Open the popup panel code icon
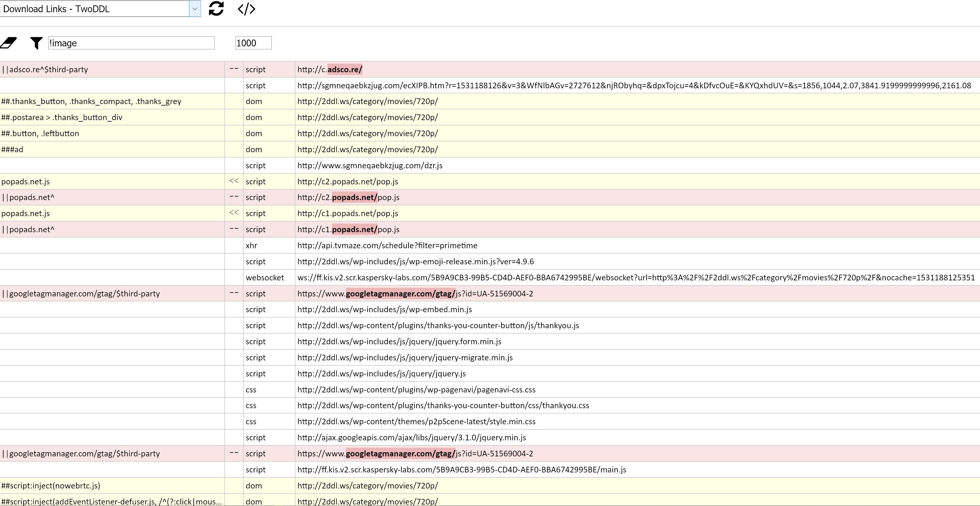Viewport: 980px width, 506px height. [246, 9]
